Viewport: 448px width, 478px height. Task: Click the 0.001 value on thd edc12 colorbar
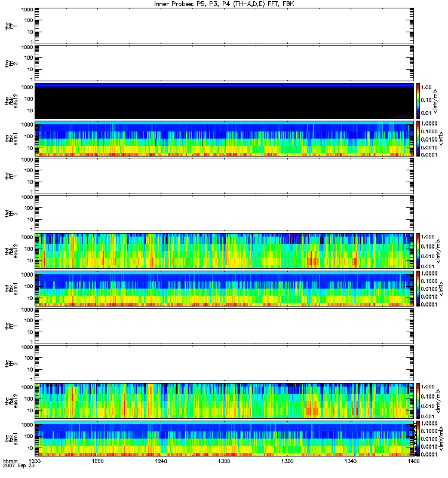[x=428, y=266]
